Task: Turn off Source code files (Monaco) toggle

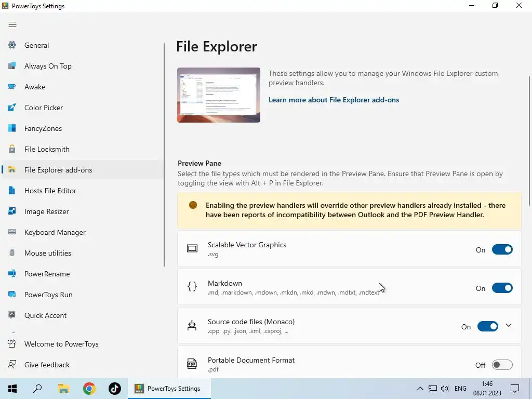Action: click(487, 326)
